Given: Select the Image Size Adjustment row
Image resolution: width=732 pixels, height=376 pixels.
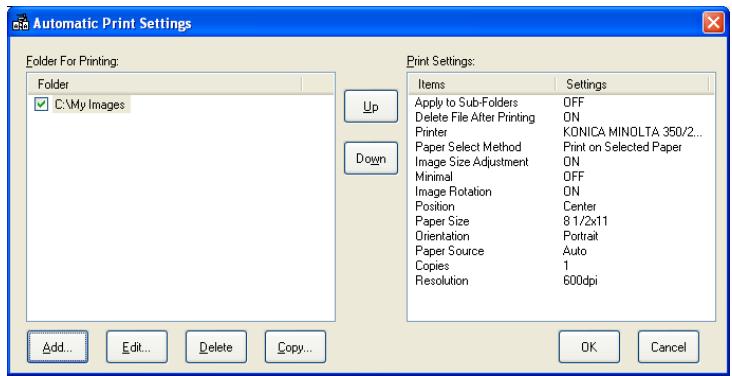Looking at the screenshot, I should tap(561, 162).
